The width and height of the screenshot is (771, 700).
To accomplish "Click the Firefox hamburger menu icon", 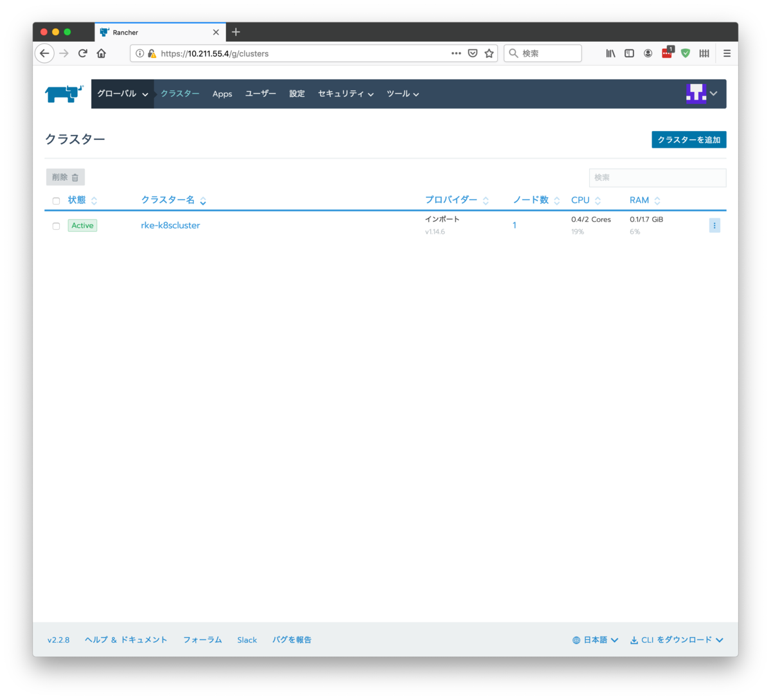I will click(727, 53).
